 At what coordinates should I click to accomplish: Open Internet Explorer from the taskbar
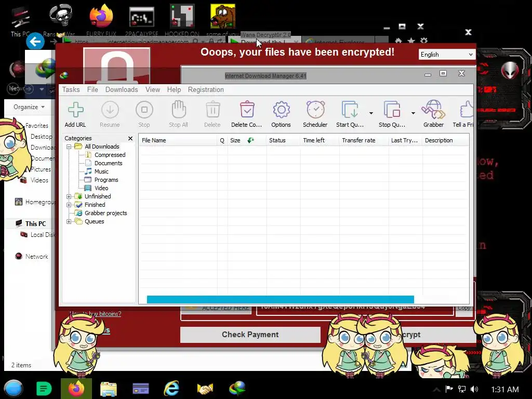pos(171,389)
